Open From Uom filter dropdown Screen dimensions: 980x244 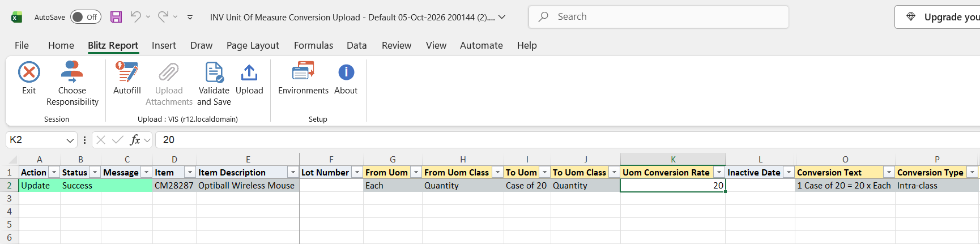[416, 172]
